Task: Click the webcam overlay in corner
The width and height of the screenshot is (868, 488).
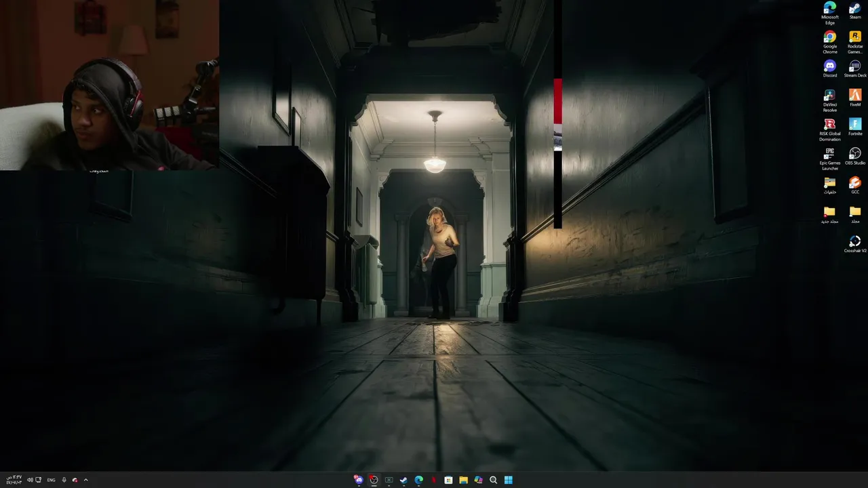Action: (109, 85)
